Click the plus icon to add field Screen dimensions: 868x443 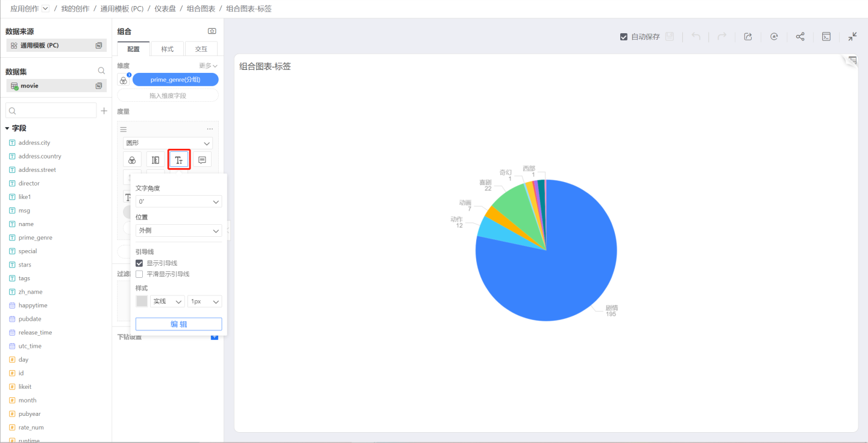[104, 111]
